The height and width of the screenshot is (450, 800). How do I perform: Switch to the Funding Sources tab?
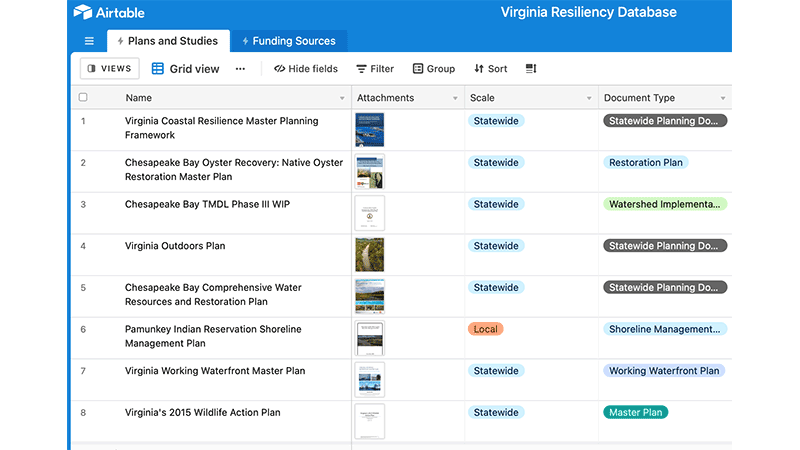point(288,41)
